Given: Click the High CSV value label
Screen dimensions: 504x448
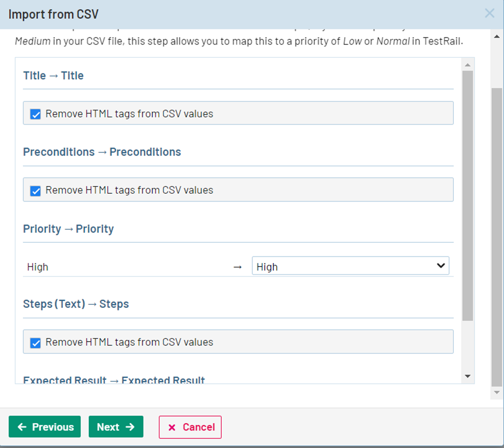Looking at the screenshot, I should click(x=38, y=267).
